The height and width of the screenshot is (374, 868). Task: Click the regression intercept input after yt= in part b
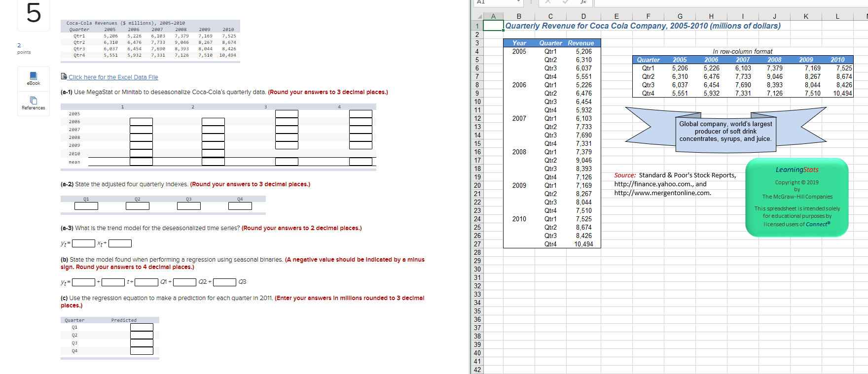coord(84,282)
